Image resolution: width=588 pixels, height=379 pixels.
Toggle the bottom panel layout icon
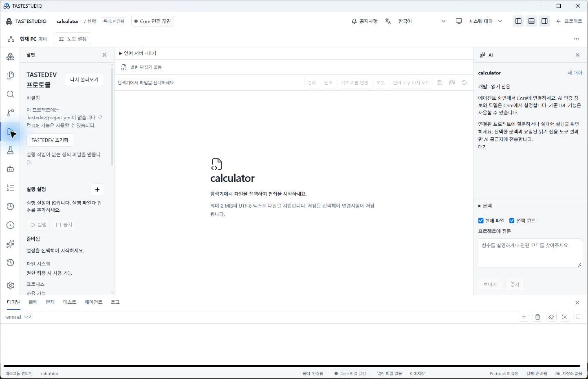[531, 21]
